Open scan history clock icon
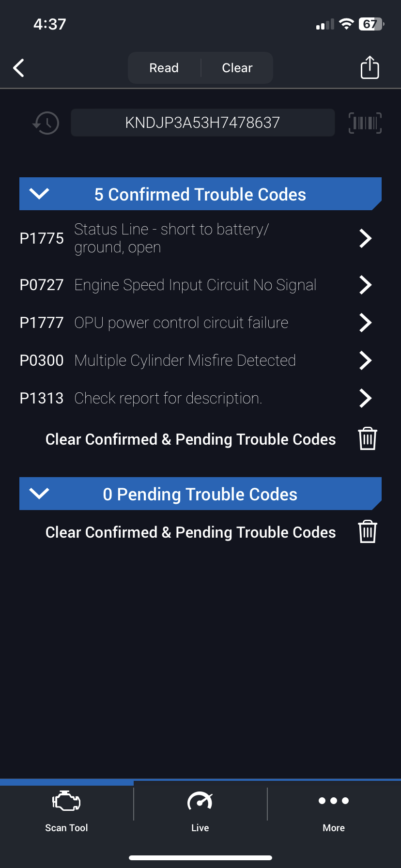The width and height of the screenshot is (401, 868). tap(46, 123)
